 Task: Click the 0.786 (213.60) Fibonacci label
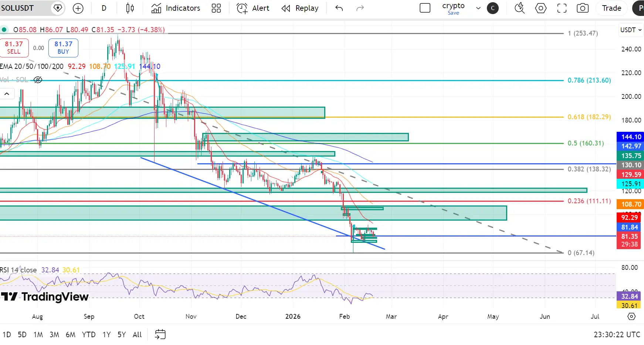(x=589, y=80)
